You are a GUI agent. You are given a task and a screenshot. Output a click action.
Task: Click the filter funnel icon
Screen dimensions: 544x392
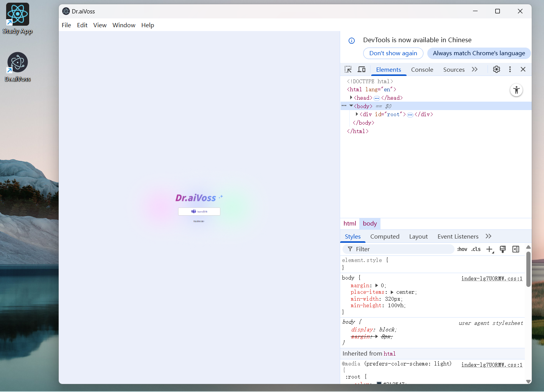coord(350,249)
